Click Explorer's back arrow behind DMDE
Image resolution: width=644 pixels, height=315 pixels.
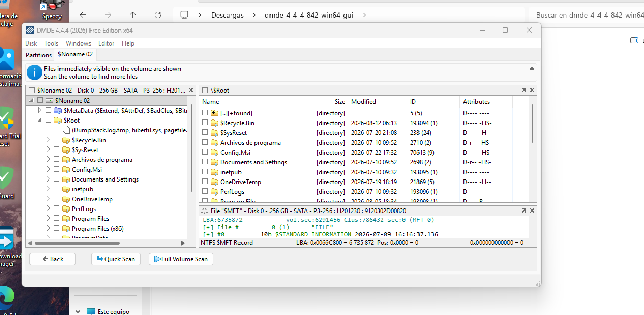83,15
